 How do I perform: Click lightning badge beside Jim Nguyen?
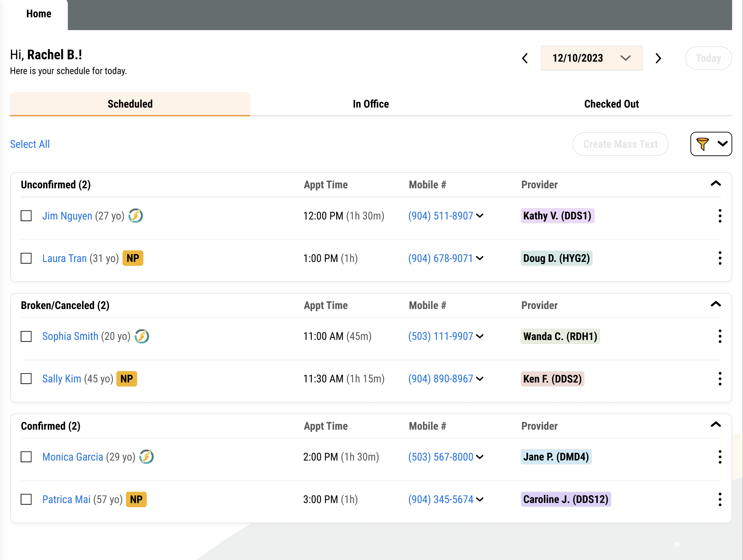pos(136,216)
